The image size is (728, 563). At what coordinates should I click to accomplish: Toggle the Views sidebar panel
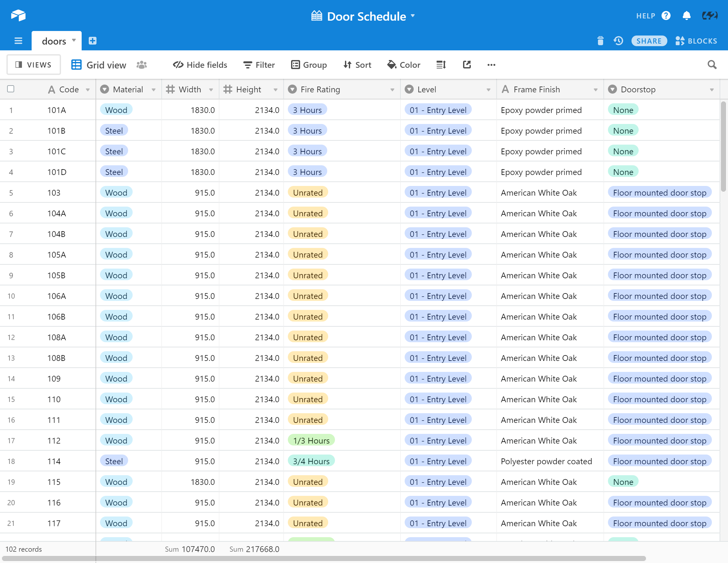[34, 65]
